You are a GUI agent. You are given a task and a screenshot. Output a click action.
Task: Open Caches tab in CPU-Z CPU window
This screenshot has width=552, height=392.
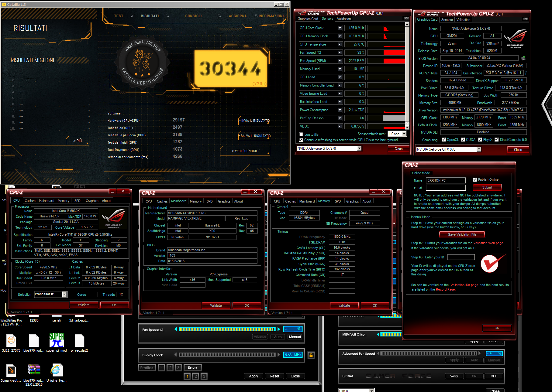(30, 201)
